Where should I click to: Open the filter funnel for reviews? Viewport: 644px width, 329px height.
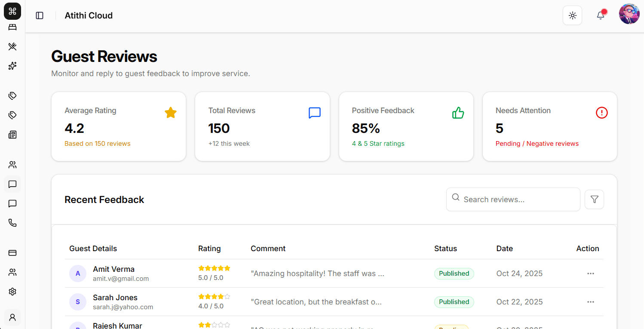pos(594,200)
